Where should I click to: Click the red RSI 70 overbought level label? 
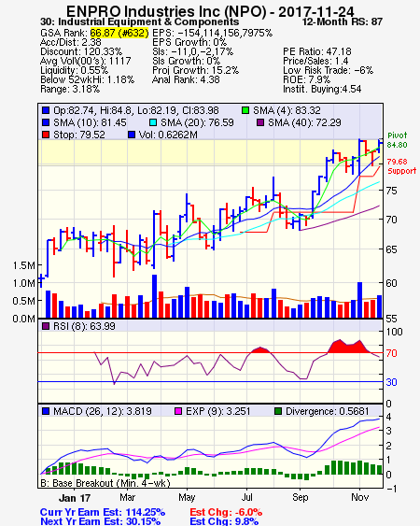tap(391, 353)
